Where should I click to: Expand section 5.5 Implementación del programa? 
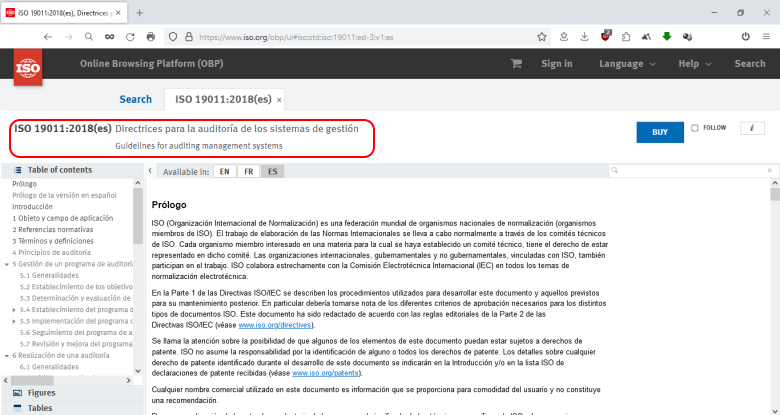[x=14, y=321]
